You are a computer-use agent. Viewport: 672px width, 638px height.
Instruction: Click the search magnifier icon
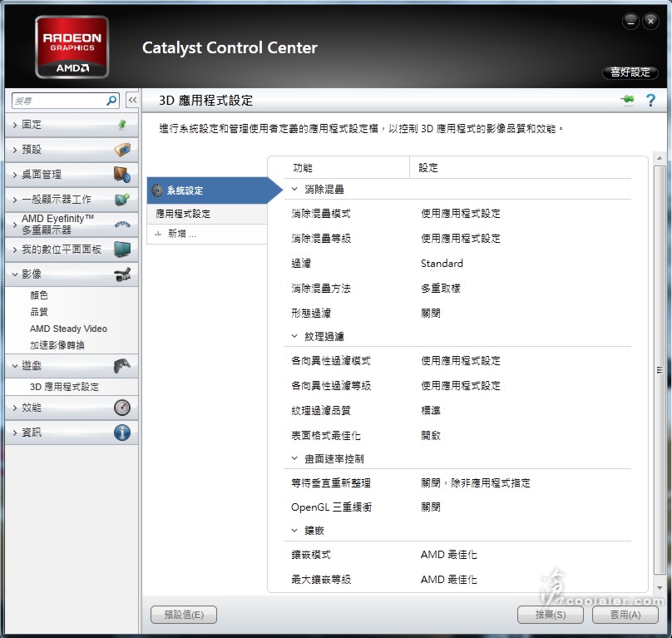pyautogui.click(x=111, y=101)
